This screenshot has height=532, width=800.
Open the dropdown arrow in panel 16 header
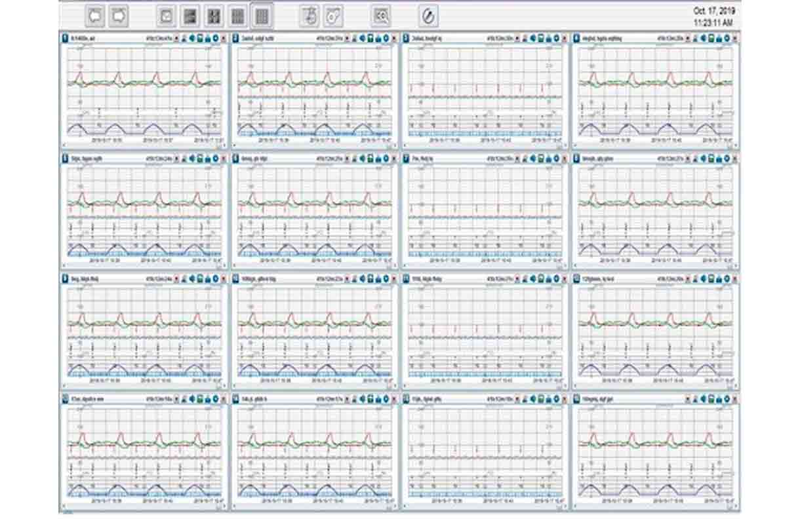tap(689, 398)
